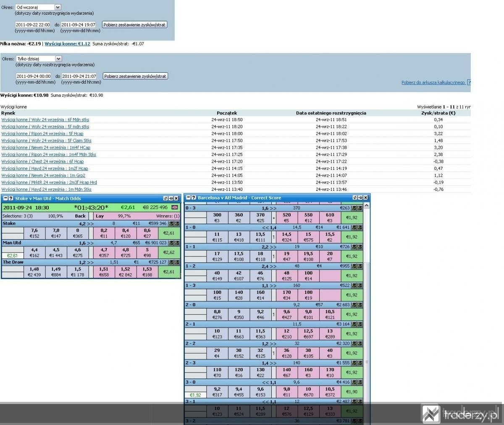
Task: Collapse the Stoke v Man Utd window
Action: tap(5, 198)
